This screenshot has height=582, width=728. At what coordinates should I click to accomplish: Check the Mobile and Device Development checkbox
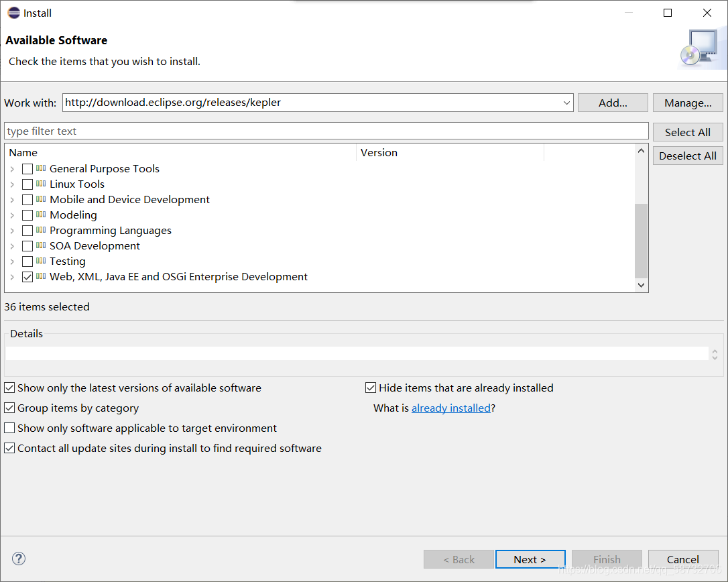click(x=27, y=200)
